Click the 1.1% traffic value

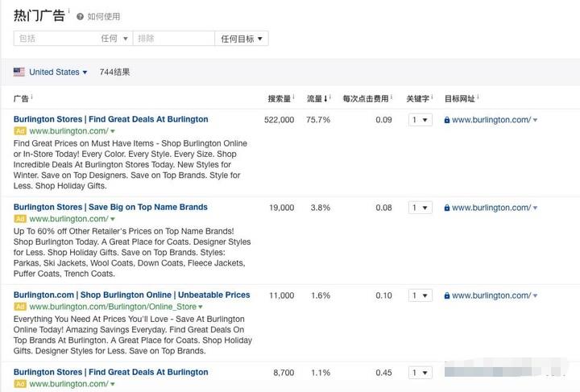pos(321,373)
